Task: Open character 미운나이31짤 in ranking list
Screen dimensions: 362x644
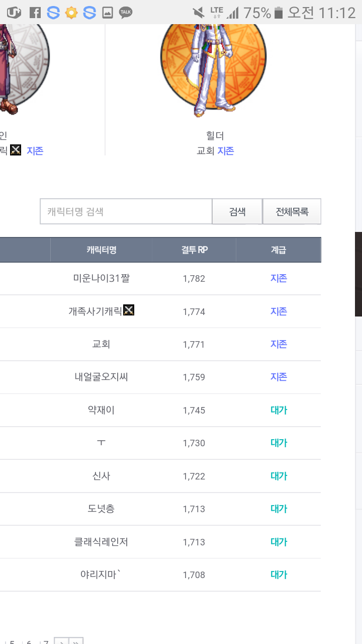Action: 102,278
